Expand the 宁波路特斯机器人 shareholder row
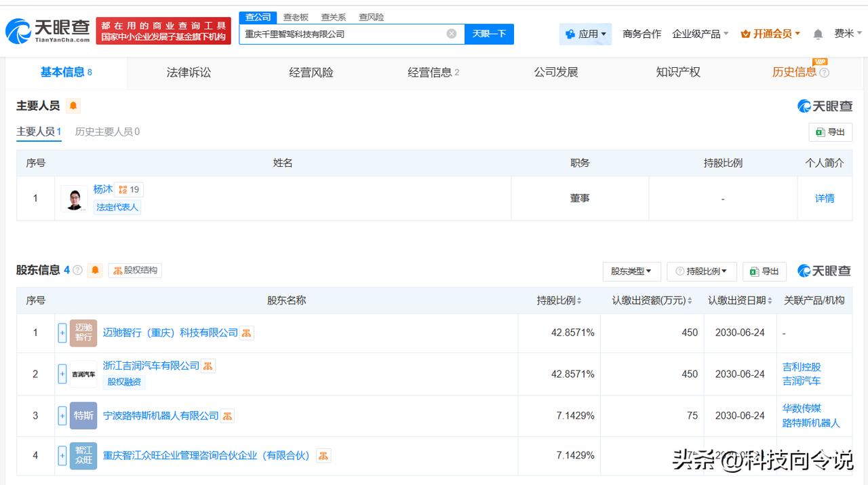This screenshot has width=868, height=485. point(62,415)
